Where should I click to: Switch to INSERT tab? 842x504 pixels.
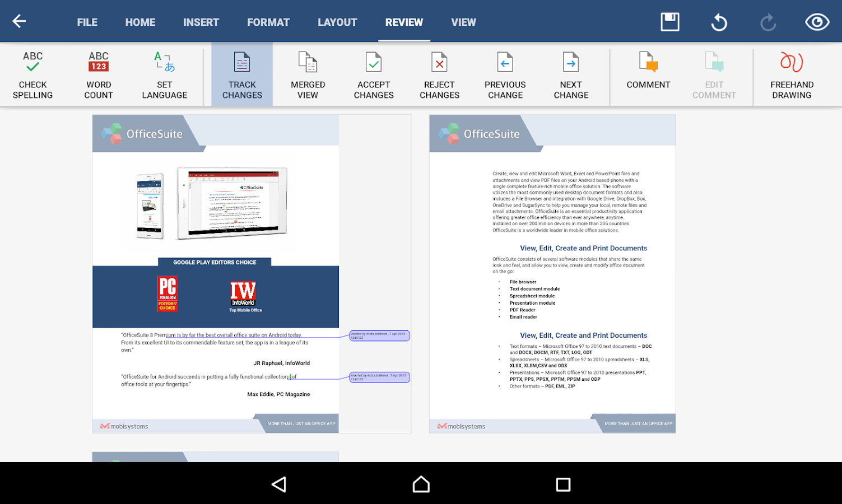(x=201, y=22)
